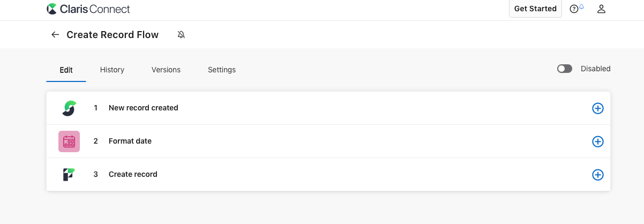Open the user account profile icon

point(601,9)
